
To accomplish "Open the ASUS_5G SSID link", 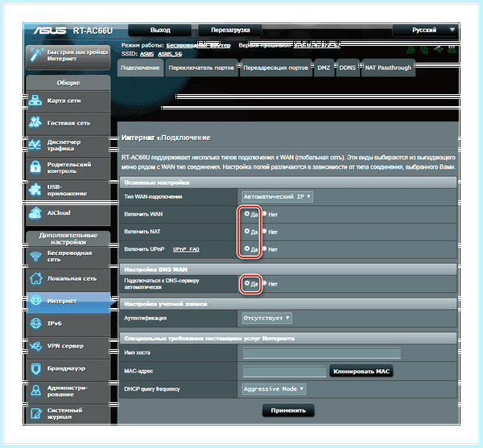I will click(170, 54).
